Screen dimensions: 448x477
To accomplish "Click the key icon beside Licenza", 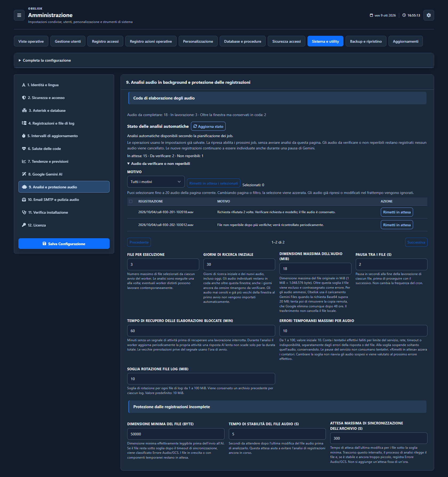I will 24,225.
